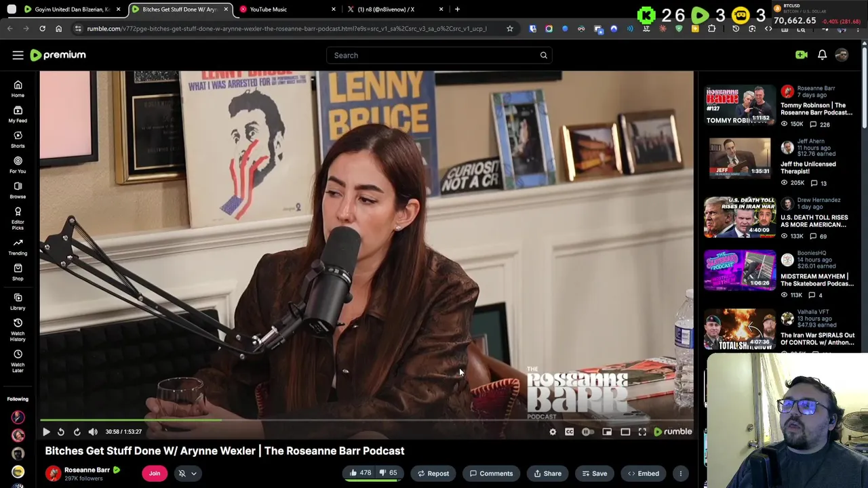Seek on the video progress bar
The height and width of the screenshot is (488, 868).
366,421
